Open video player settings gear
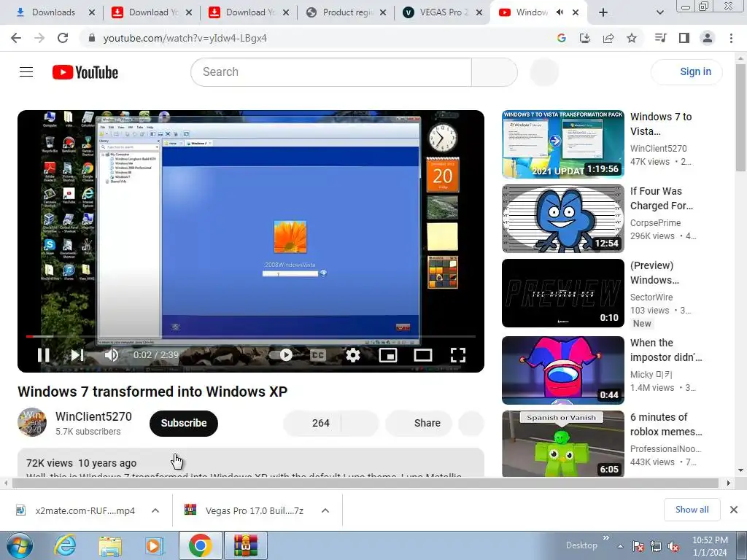 [352, 355]
